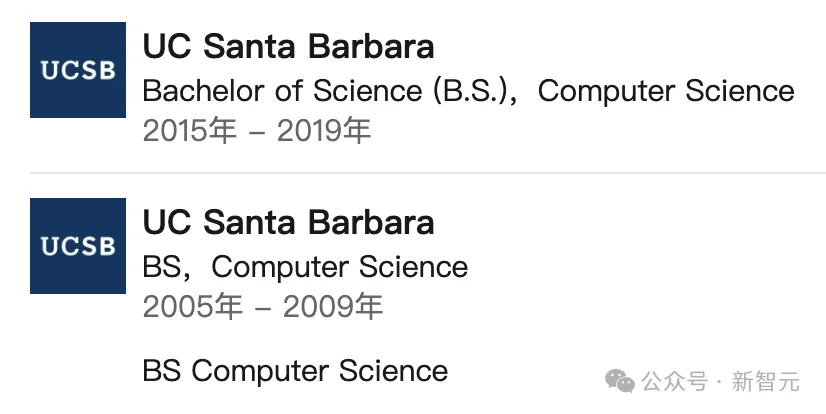Click the UCSB logo beside the 2005–2009 entry
Screen dimensions: 826x414
coord(78,245)
